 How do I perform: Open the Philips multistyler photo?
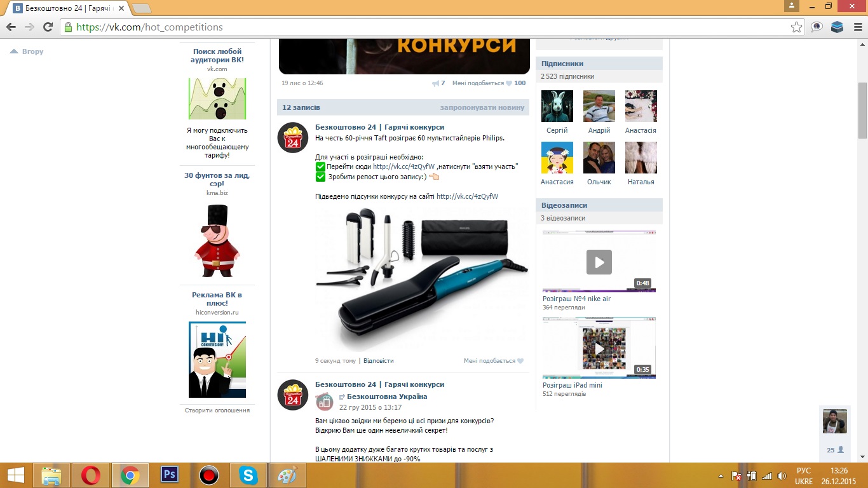[x=422, y=280]
